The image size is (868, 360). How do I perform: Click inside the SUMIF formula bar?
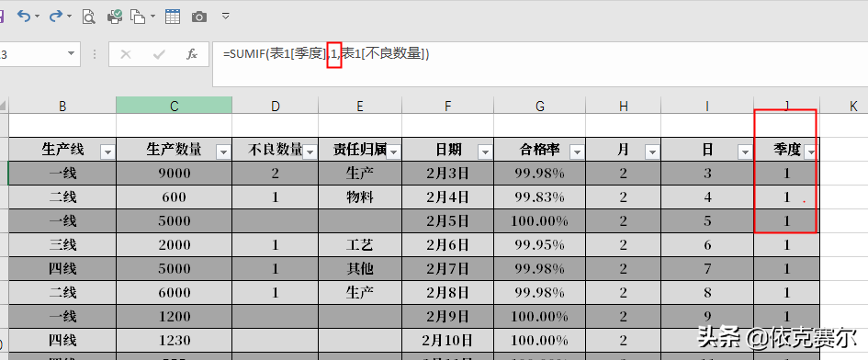540,63
